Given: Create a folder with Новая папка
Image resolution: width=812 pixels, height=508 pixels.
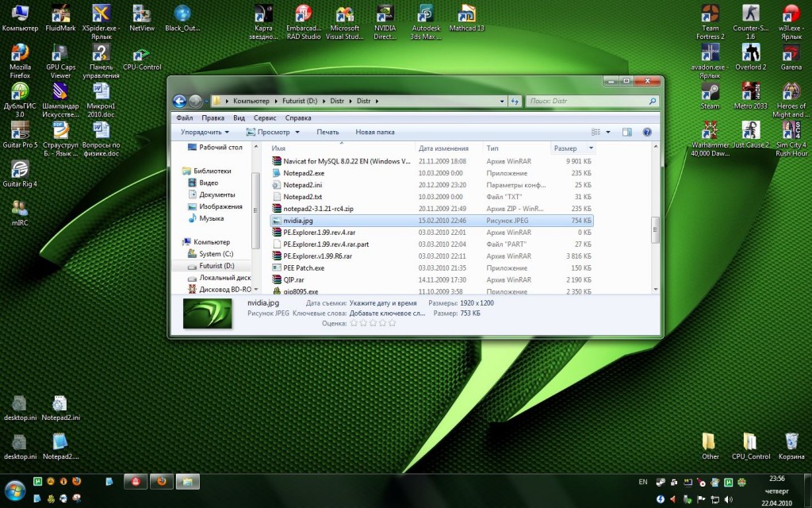Looking at the screenshot, I should point(375,133).
